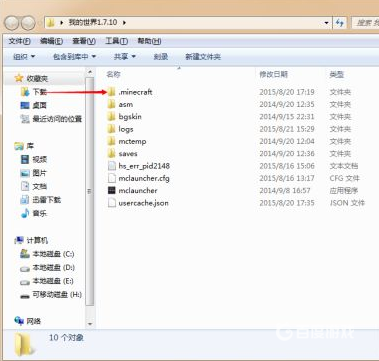Click 新建文件夹 button

[203, 57]
